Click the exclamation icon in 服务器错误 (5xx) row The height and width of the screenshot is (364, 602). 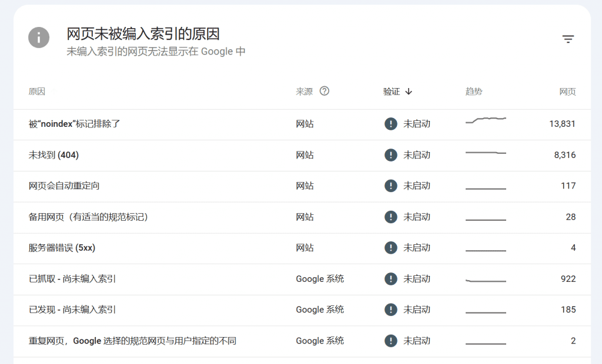[x=391, y=248]
